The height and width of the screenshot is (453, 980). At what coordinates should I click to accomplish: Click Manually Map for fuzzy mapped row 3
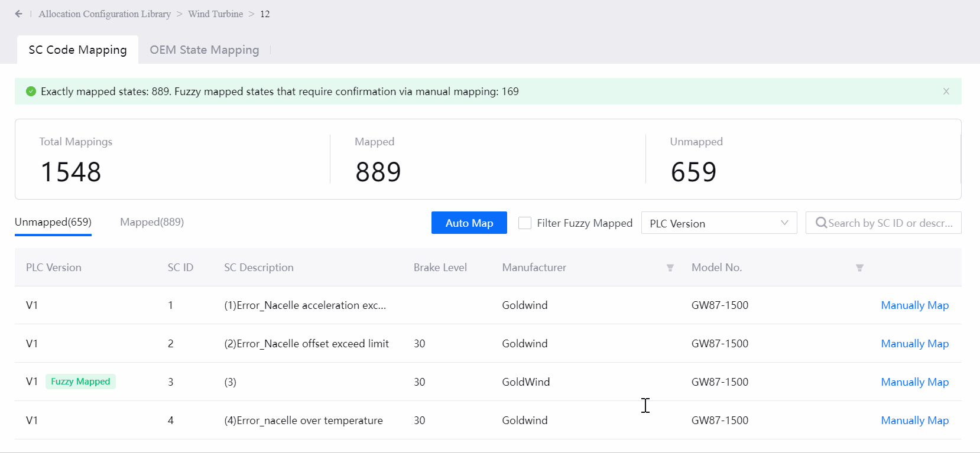pos(914,382)
